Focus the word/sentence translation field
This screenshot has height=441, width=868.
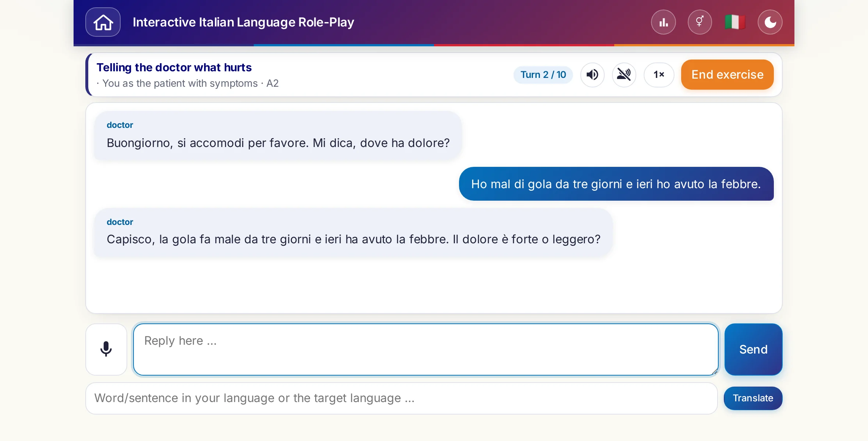[401, 398]
